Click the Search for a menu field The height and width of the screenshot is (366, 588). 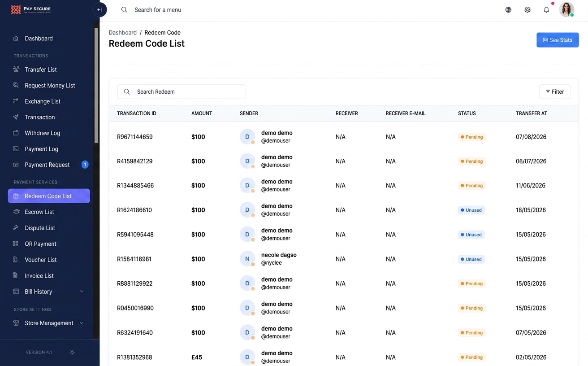[x=158, y=9]
